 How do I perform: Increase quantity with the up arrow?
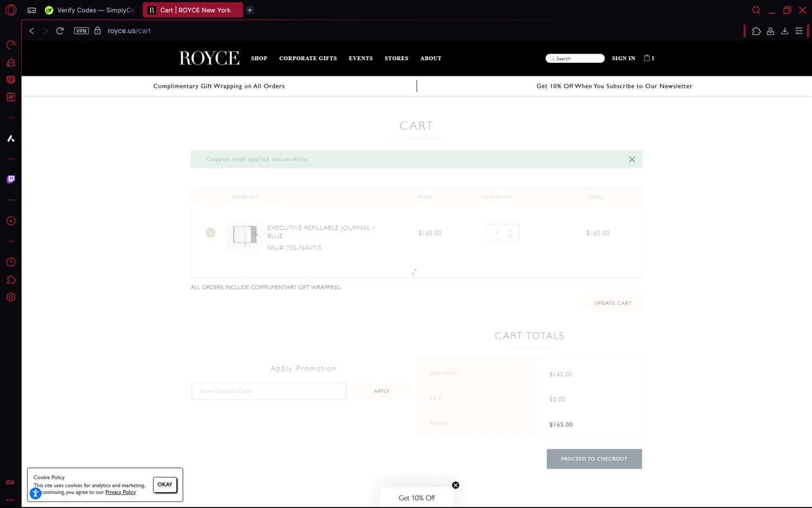point(510,230)
